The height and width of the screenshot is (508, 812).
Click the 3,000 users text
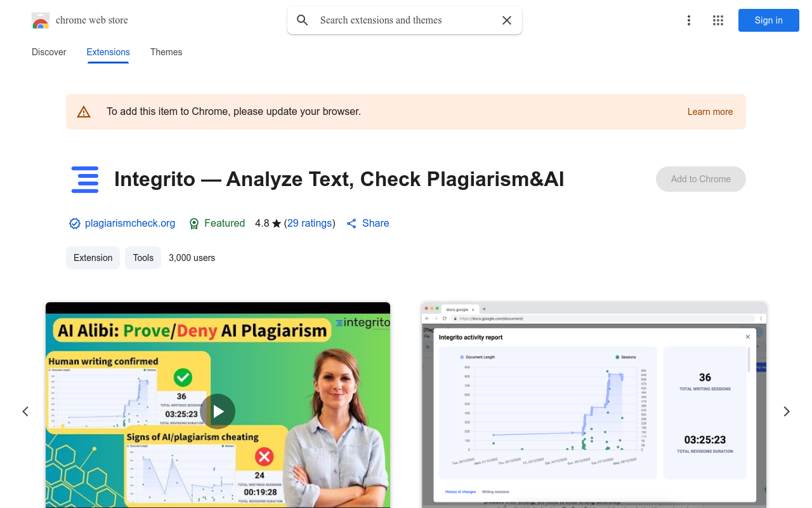192,258
